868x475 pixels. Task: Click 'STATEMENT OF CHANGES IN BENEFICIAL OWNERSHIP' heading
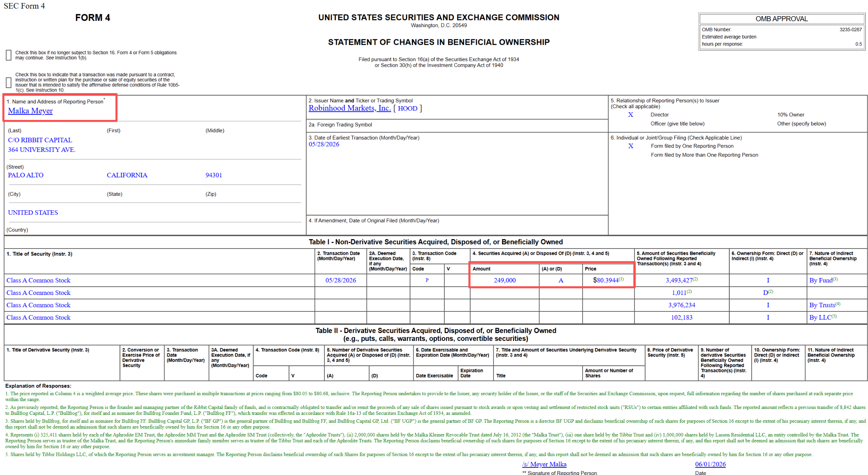pos(439,42)
